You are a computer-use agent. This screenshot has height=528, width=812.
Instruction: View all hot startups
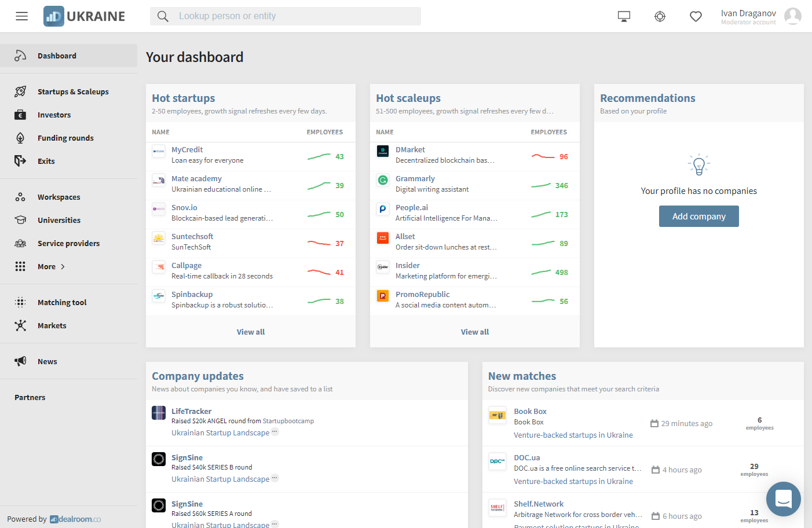[x=250, y=331]
